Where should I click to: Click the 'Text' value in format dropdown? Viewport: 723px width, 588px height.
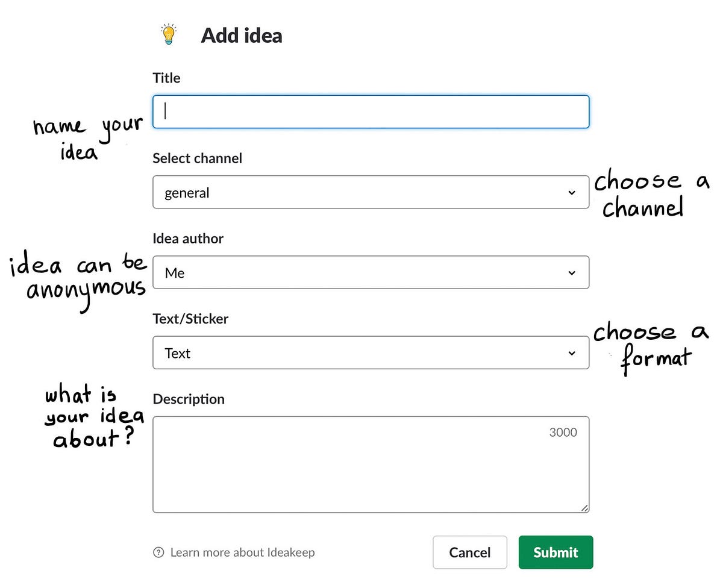coord(178,353)
